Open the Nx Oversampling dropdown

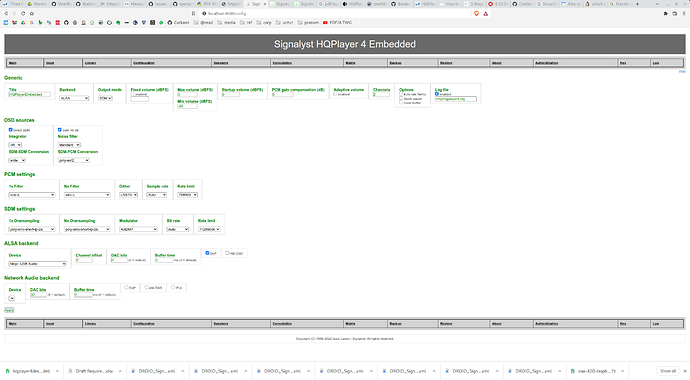[x=87, y=229]
